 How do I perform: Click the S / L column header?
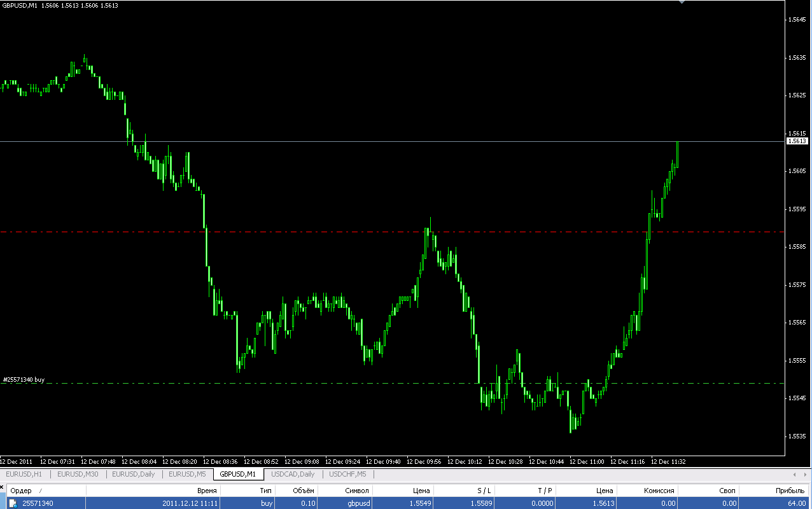[x=464, y=491]
